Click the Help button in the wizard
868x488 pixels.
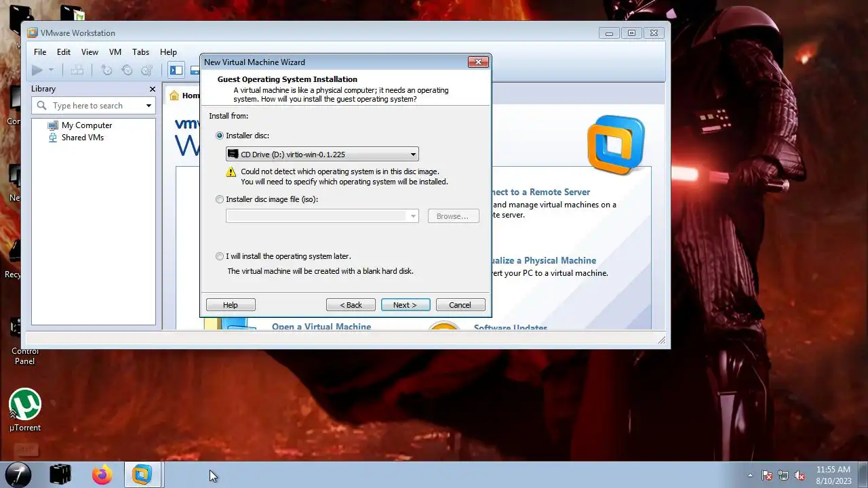(231, 305)
